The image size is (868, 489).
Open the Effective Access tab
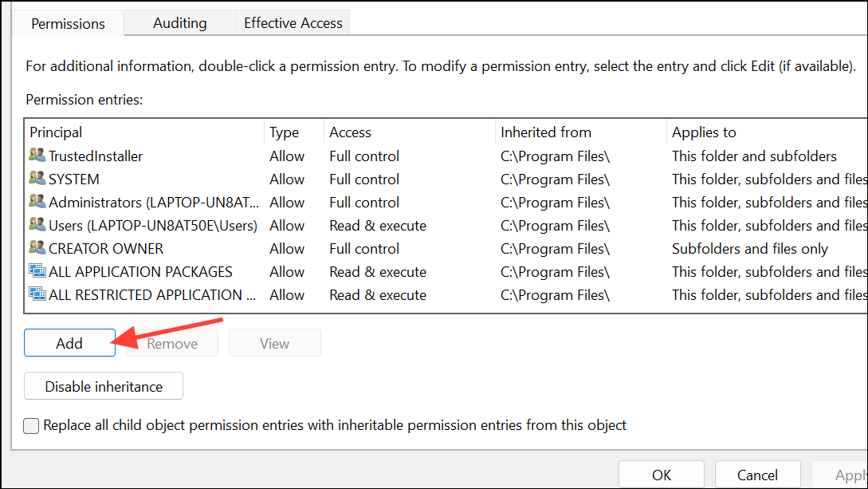tap(293, 23)
